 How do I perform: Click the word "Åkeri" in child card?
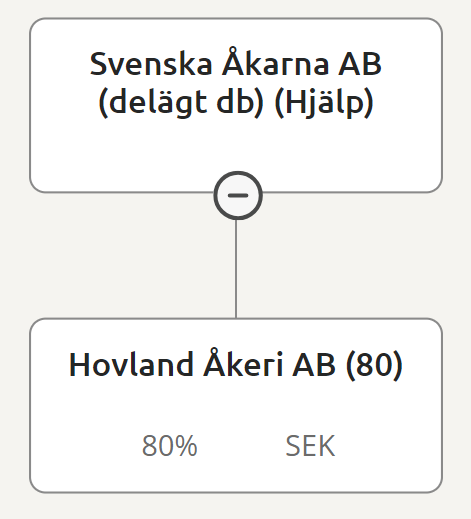pyautogui.click(x=243, y=363)
